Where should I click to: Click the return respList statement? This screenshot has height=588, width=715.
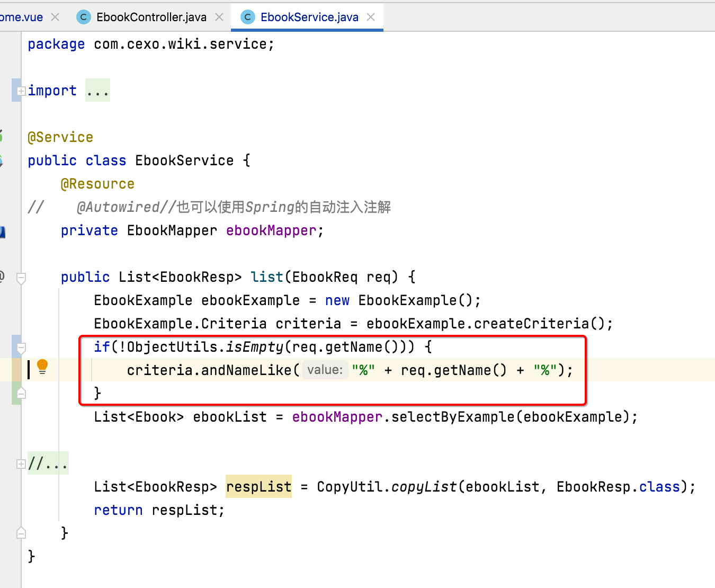coord(159,510)
